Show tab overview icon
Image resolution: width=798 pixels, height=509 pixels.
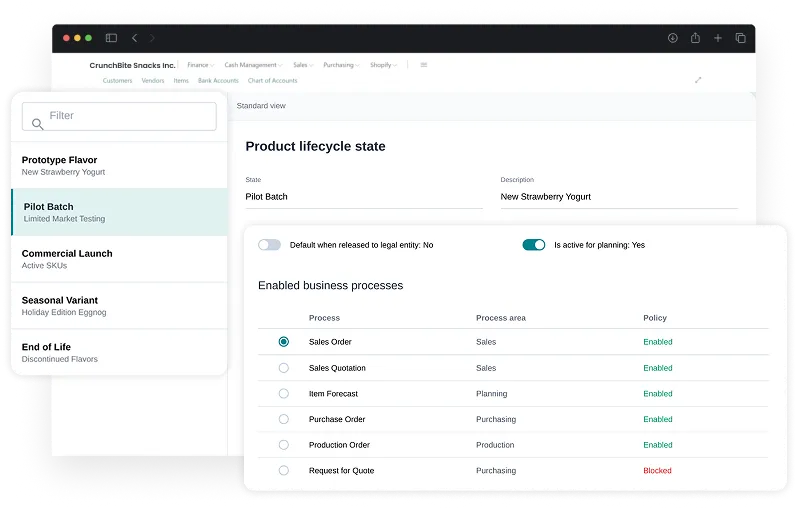(x=740, y=38)
